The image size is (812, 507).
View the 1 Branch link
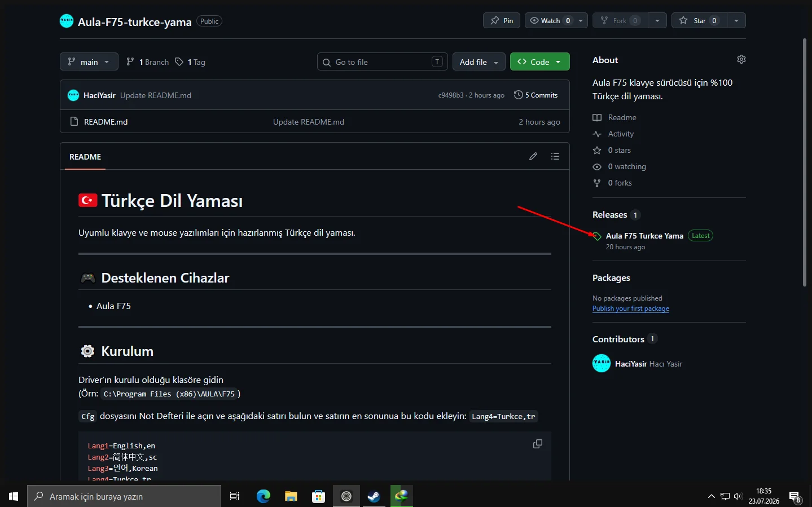pyautogui.click(x=147, y=62)
